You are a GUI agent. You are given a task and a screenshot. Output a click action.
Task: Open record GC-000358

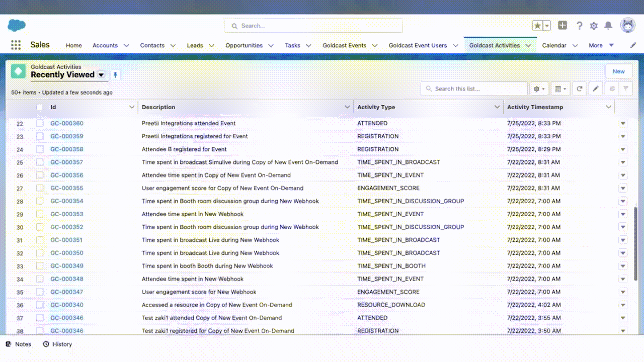pyautogui.click(x=67, y=149)
